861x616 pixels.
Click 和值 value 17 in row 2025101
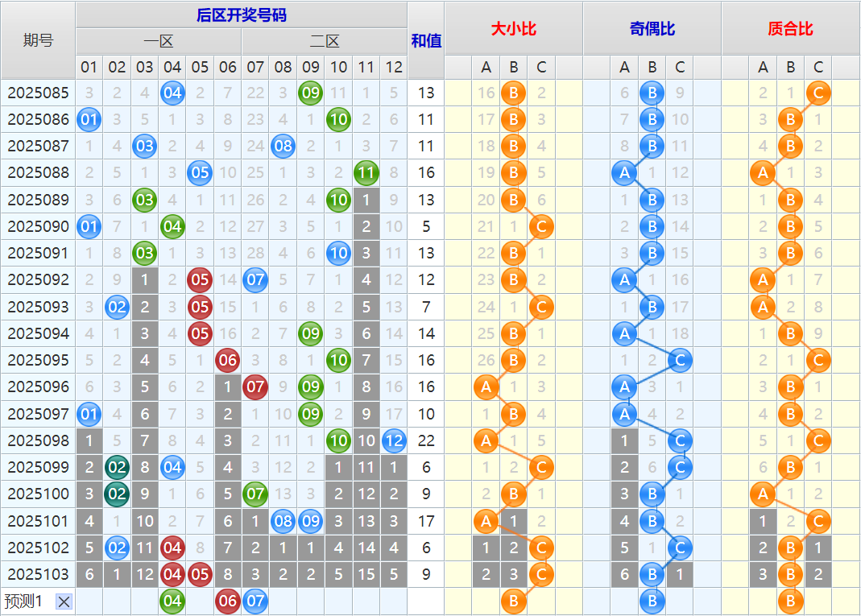click(426, 521)
